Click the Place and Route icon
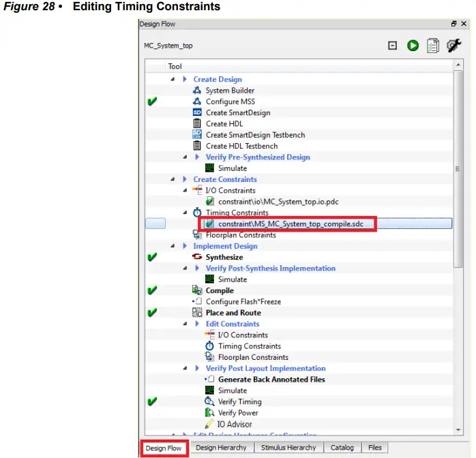Screen dimensions: 476x458 click(x=197, y=312)
